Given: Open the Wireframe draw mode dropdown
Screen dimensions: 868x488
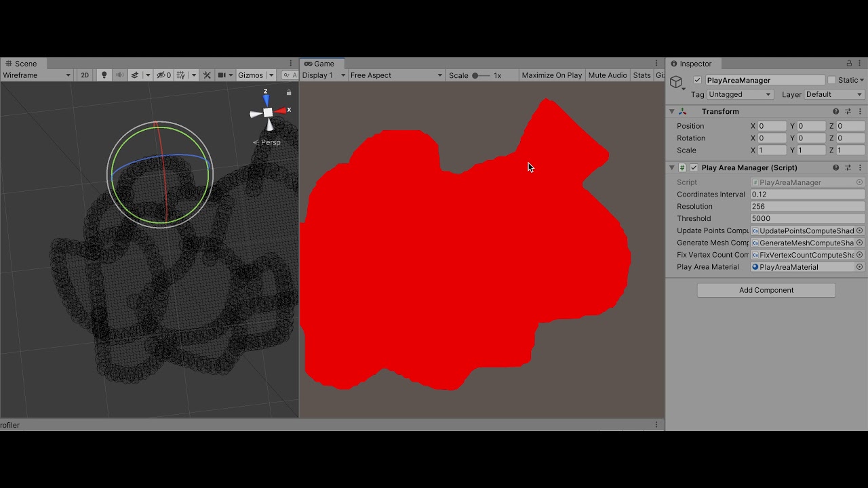Looking at the screenshot, I should pos(37,75).
